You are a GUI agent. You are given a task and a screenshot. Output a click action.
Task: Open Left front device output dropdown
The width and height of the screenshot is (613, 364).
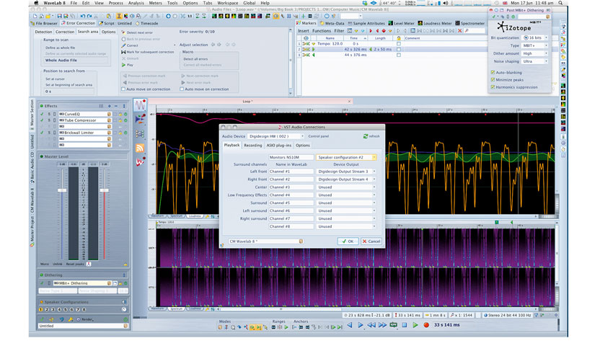[x=346, y=172]
